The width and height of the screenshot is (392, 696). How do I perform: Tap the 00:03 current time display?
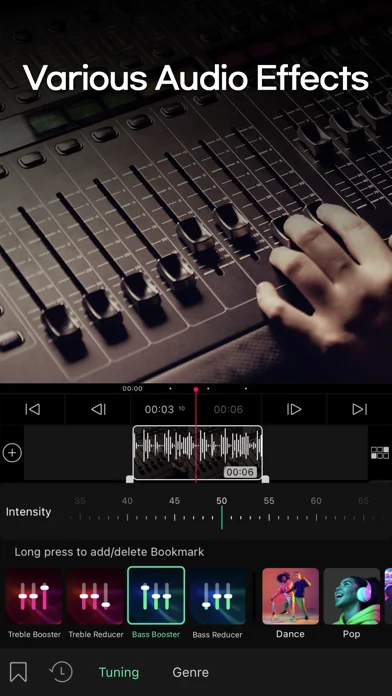159,409
